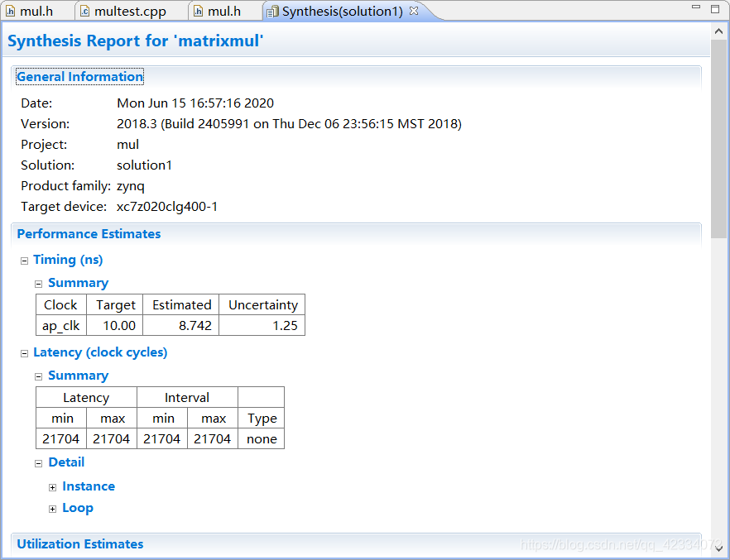Expand the Loop detail node
730x560 pixels.
(53, 510)
